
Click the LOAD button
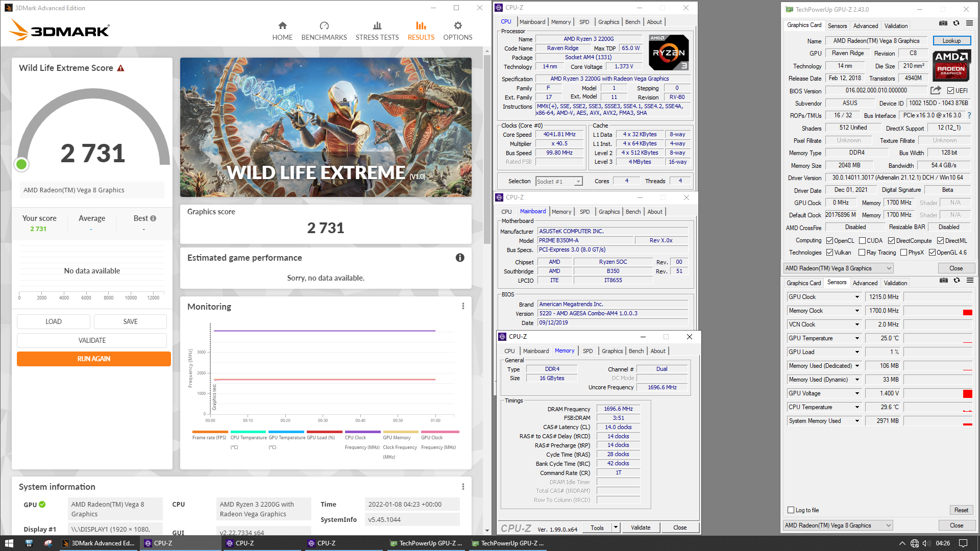(x=54, y=321)
